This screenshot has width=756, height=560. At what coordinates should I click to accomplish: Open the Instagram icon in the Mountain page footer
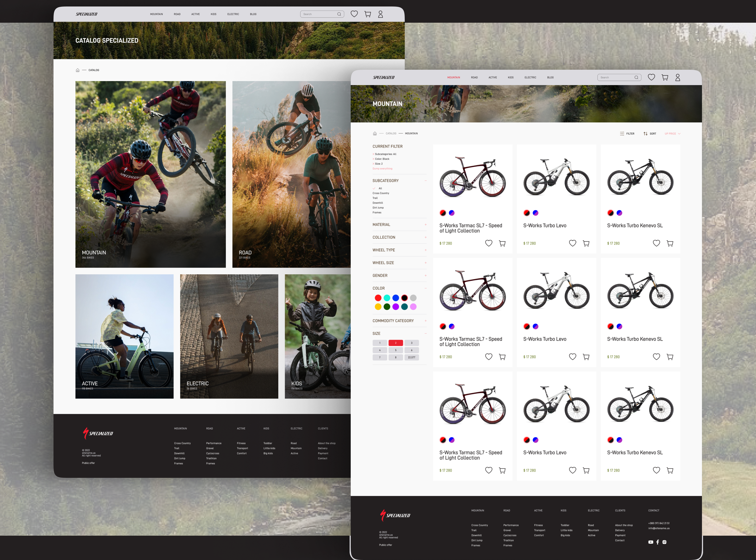tap(664, 542)
